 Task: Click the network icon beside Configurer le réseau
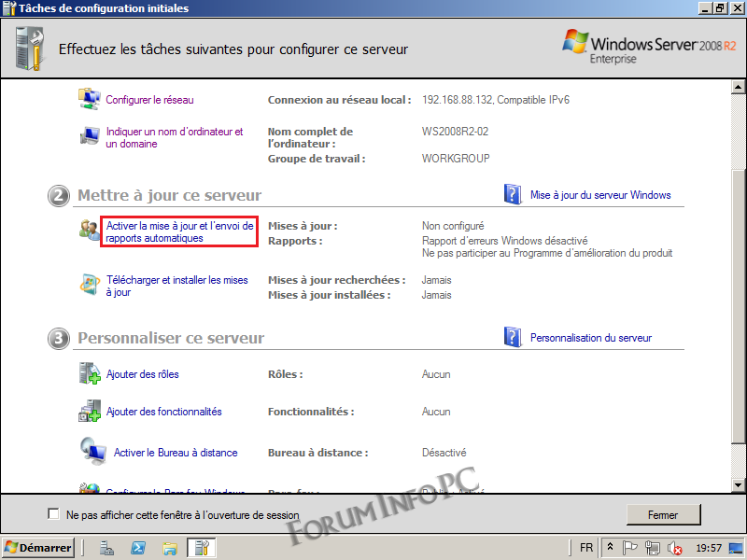pyautogui.click(x=89, y=99)
